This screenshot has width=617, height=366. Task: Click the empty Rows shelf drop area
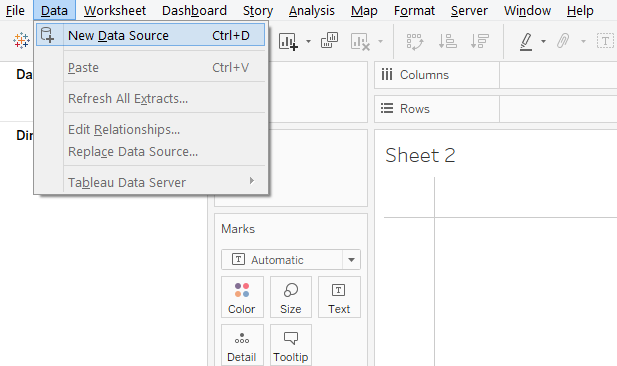pyautogui.click(x=558, y=109)
